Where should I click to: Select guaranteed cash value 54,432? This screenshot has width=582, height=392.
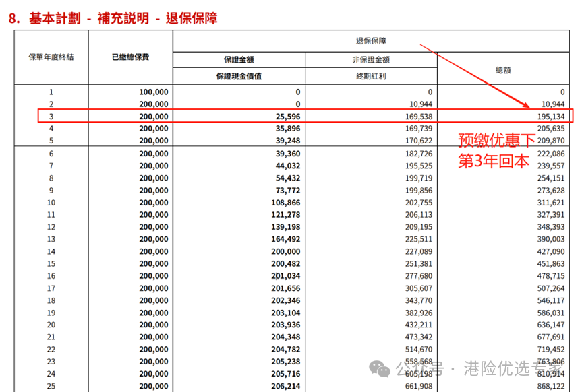coord(288,178)
